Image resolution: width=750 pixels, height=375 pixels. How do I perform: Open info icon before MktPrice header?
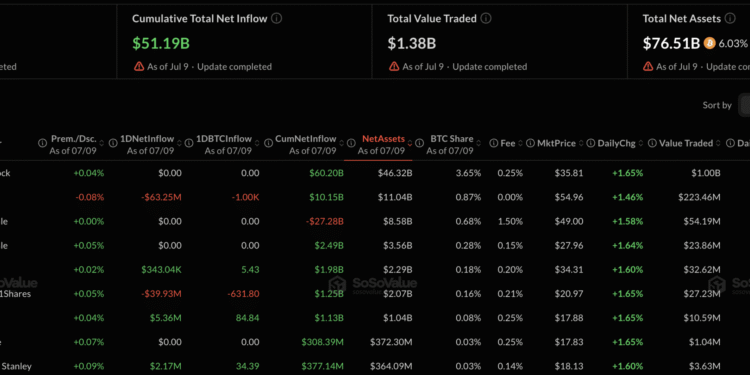click(x=530, y=143)
